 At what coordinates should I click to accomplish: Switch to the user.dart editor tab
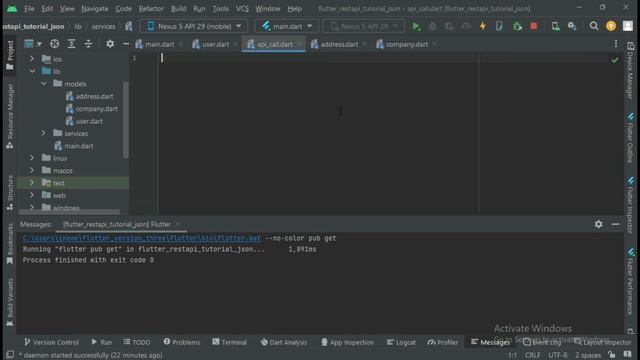coord(215,44)
